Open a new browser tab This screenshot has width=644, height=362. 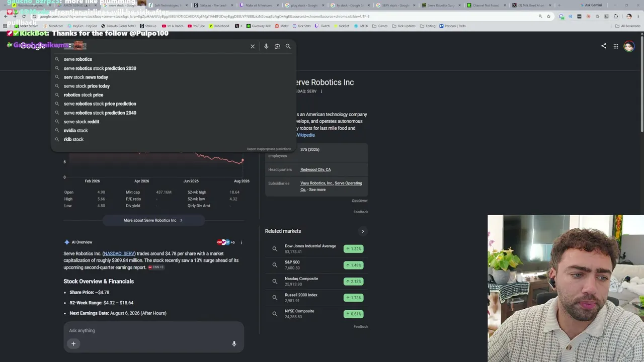coord(558,5)
